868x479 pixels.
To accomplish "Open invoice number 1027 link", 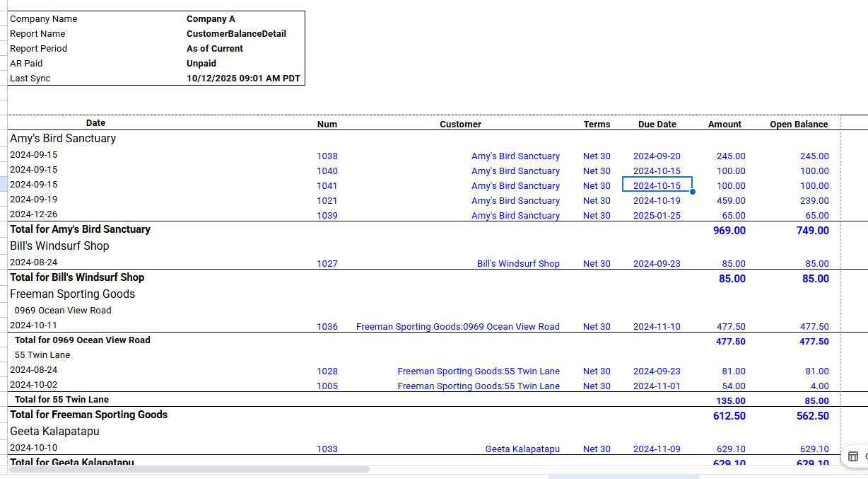I will pyautogui.click(x=327, y=264).
